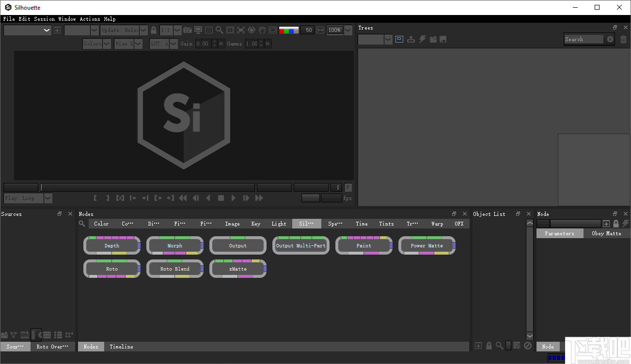Toggle the padlock next to the Update dropdown

(x=154, y=30)
